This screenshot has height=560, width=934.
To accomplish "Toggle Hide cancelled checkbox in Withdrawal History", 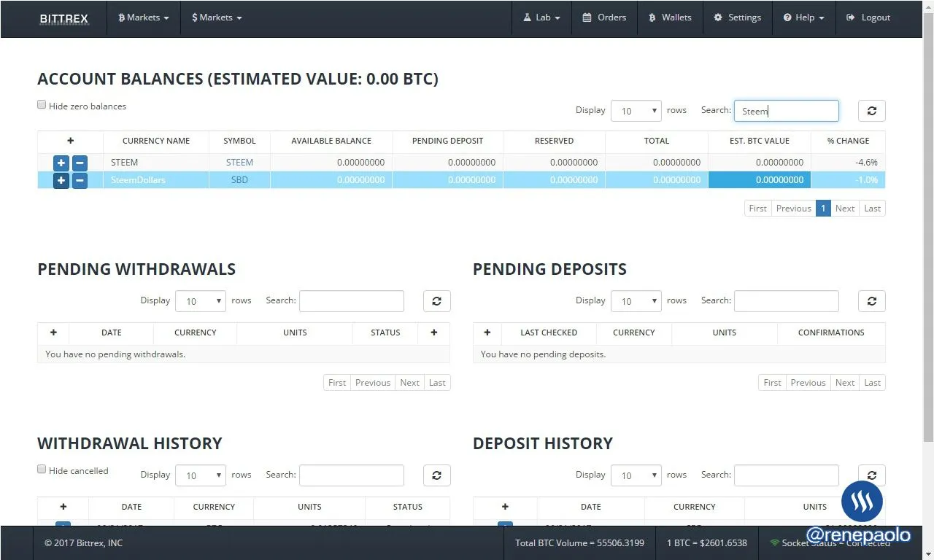I will point(42,470).
